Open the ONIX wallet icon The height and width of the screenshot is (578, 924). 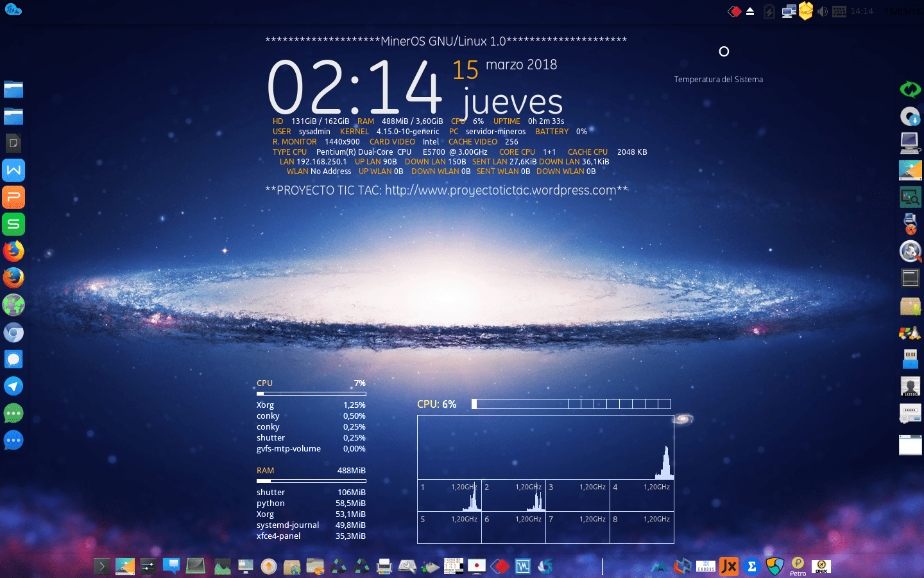point(821,566)
